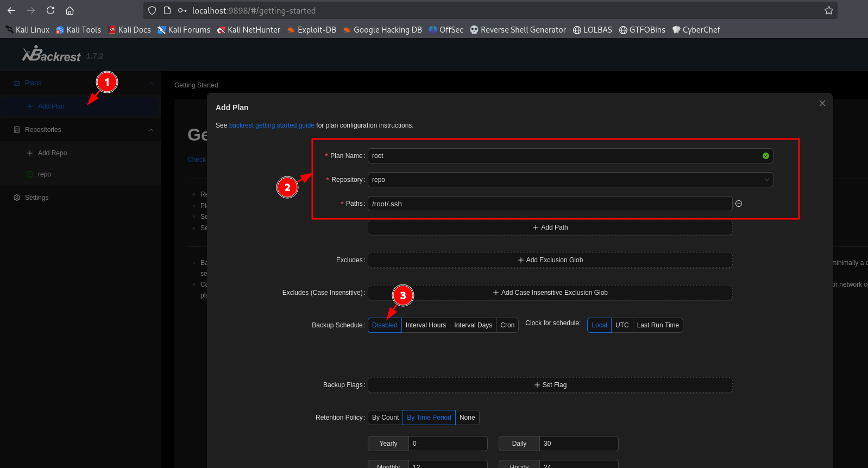Open Add Repo in sidebar

52,153
